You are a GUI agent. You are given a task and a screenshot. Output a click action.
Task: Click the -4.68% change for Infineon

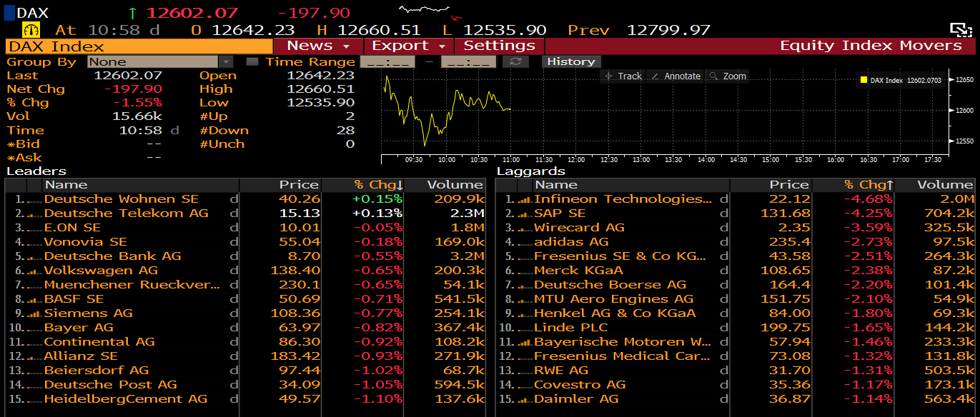[x=868, y=199]
